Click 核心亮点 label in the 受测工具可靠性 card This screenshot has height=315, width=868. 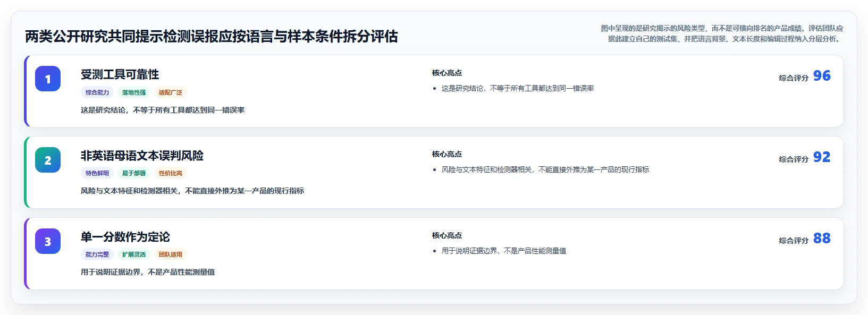(447, 73)
